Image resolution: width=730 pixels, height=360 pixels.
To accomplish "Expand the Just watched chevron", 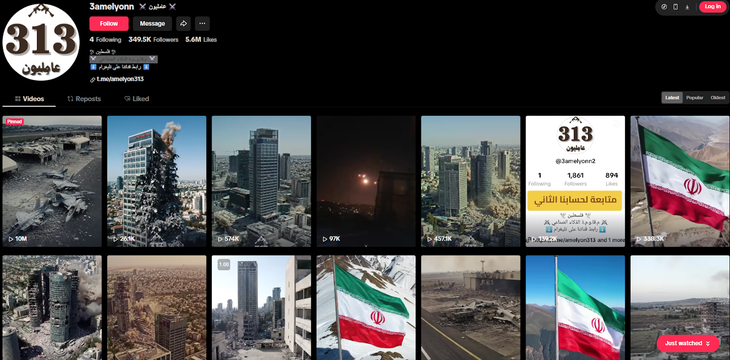I will point(708,344).
